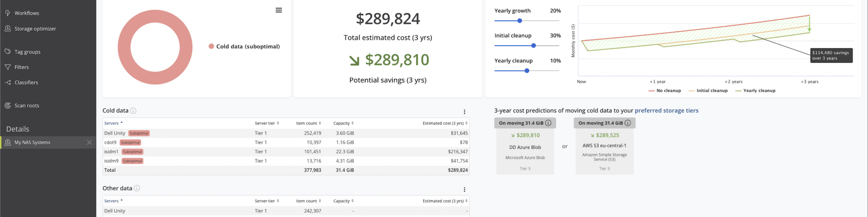868x217 pixels.
Task: Sort Cold data by Server tier
Action: coord(267,123)
